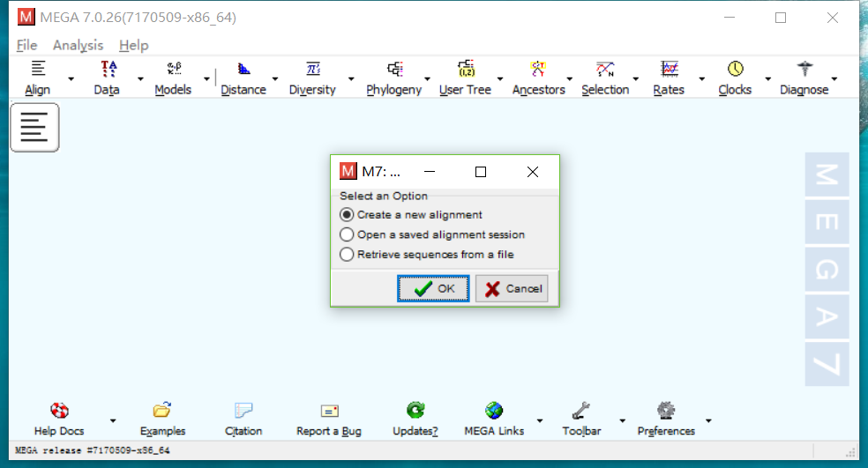This screenshot has height=468, width=868.
Task: Maximize the M7 dialog window
Action: [481, 172]
